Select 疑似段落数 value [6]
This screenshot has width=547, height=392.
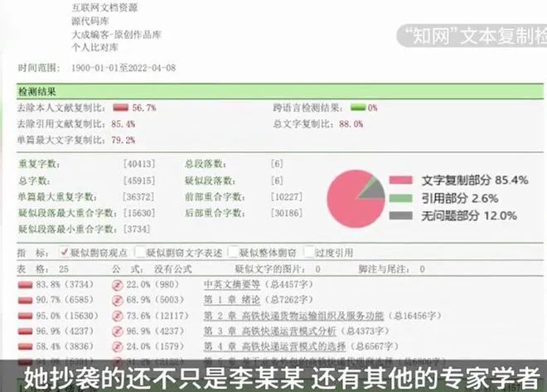(x=277, y=181)
